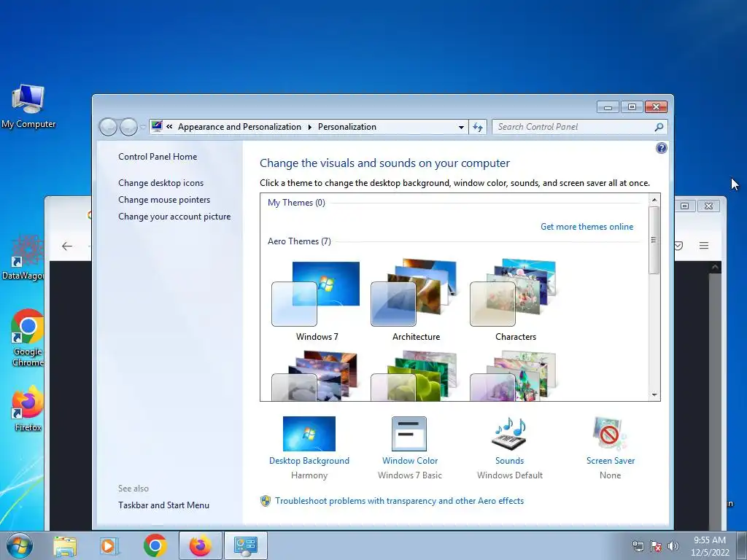
Task: Open the Screen Saver icon
Action: click(609, 433)
